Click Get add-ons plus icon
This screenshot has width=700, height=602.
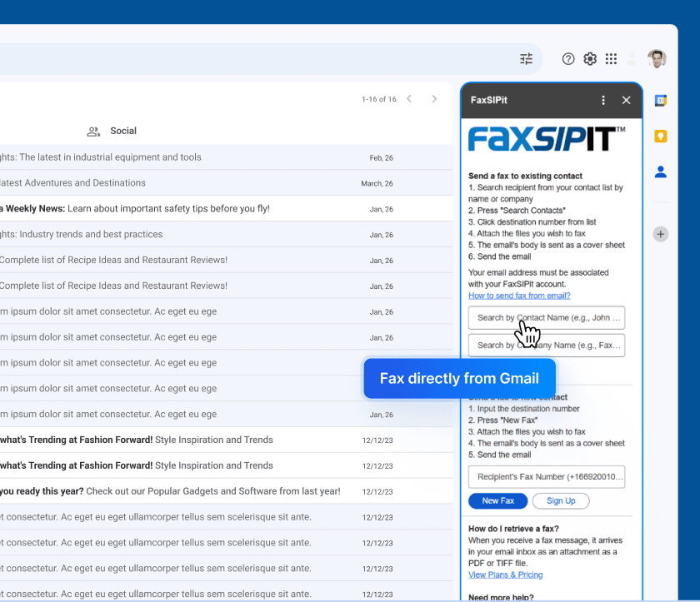[660, 234]
